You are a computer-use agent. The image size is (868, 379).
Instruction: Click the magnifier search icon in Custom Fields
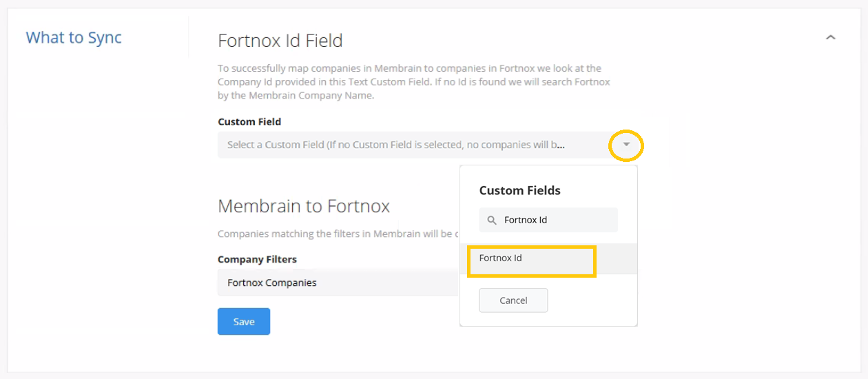pyautogui.click(x=492, y=221)
